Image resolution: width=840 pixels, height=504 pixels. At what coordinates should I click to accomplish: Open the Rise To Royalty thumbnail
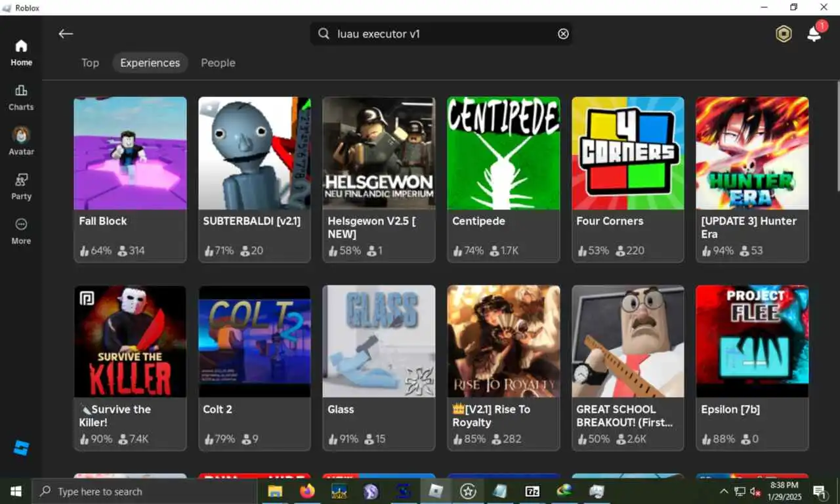(x=503, y=341)
